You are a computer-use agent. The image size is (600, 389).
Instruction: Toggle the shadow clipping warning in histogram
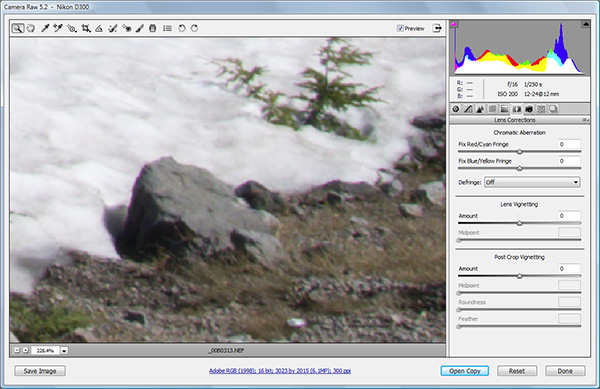[454, 24]
